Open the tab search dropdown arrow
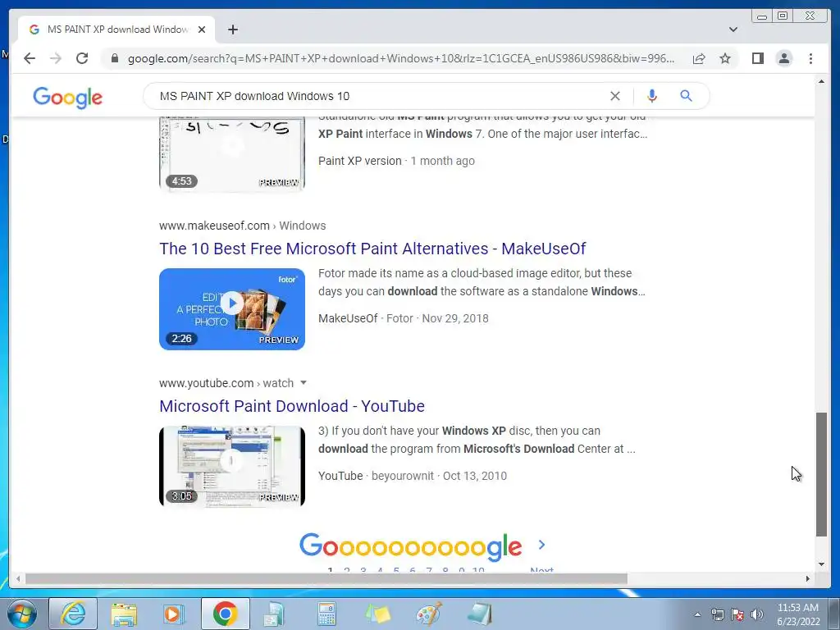 tap(733, 30)
